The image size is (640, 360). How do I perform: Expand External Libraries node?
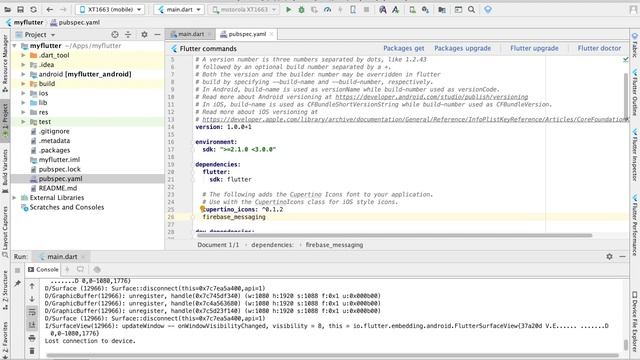tap(15, 198)
